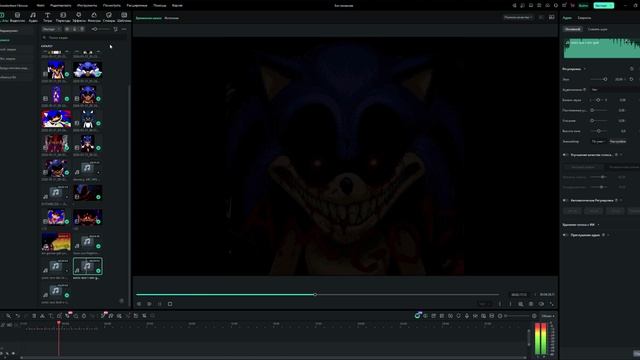Switch to the Скорость tab in properties panel
Screen dimensions: 640x360
pyautogui.click(x=584, y=18)
